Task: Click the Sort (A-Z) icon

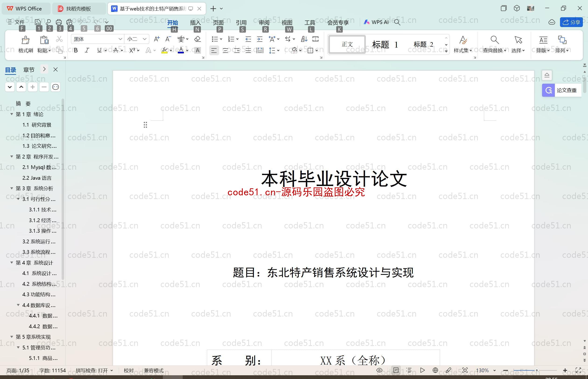Action: pyautogui.click(x=304, y=39)
